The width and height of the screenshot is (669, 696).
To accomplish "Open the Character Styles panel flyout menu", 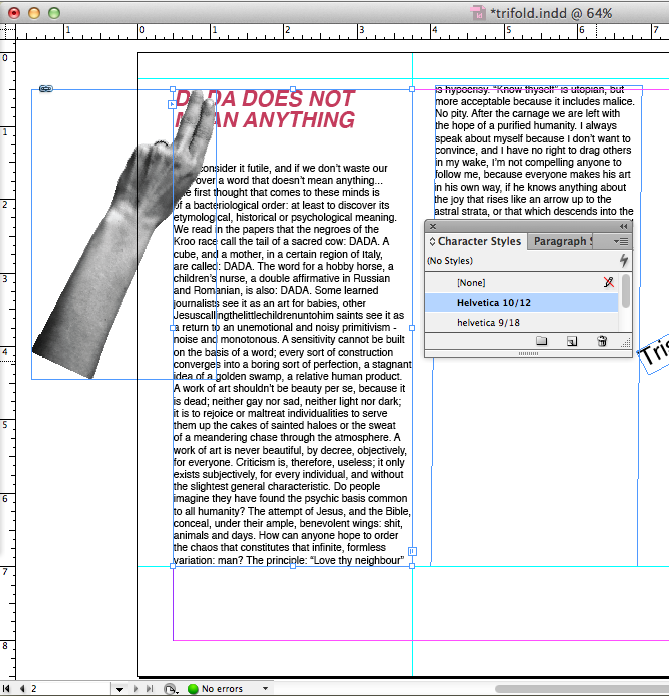I will [x=622, y=241].
